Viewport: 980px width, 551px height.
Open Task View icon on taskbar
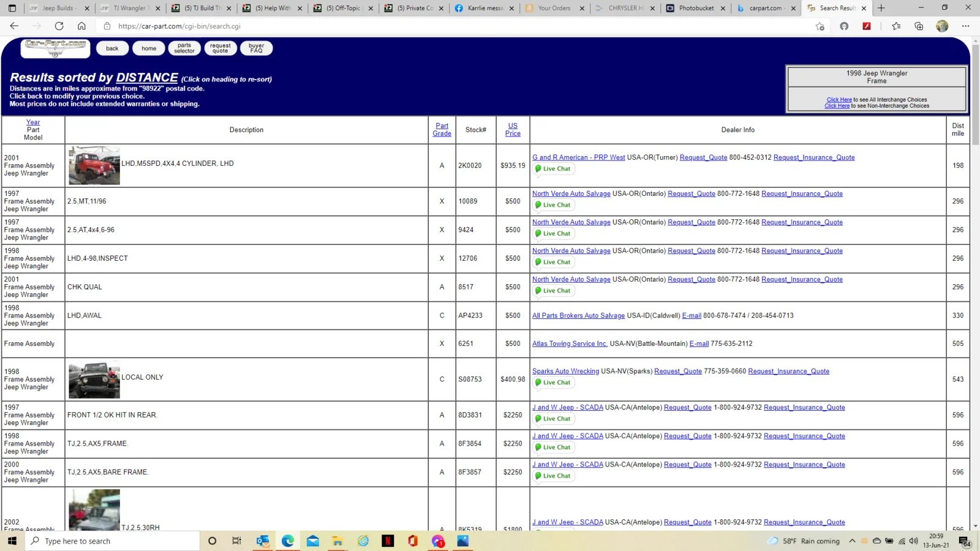coord(237,541)
